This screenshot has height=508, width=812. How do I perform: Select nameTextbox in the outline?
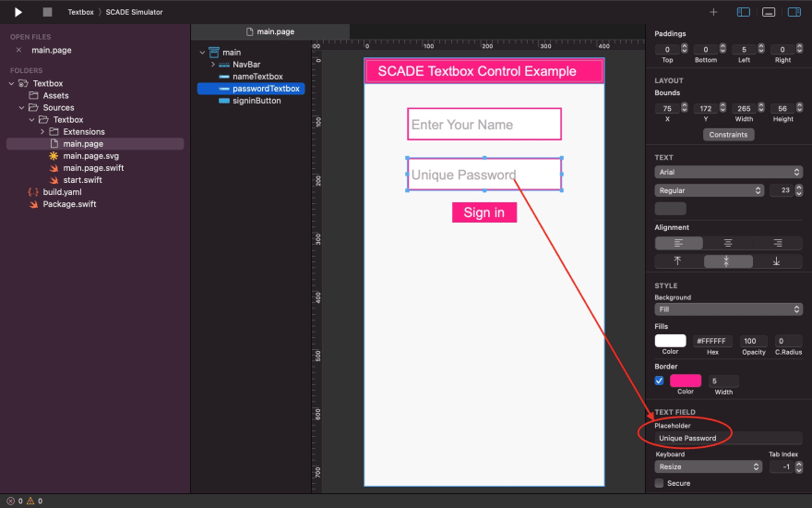click(257, 76)
